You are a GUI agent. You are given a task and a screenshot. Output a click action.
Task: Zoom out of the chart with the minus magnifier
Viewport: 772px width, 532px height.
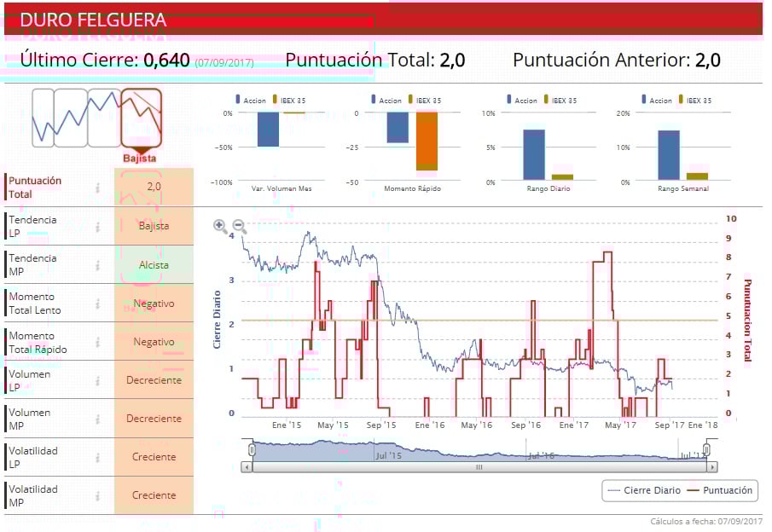pyautogui.click(x=240, y=227)
